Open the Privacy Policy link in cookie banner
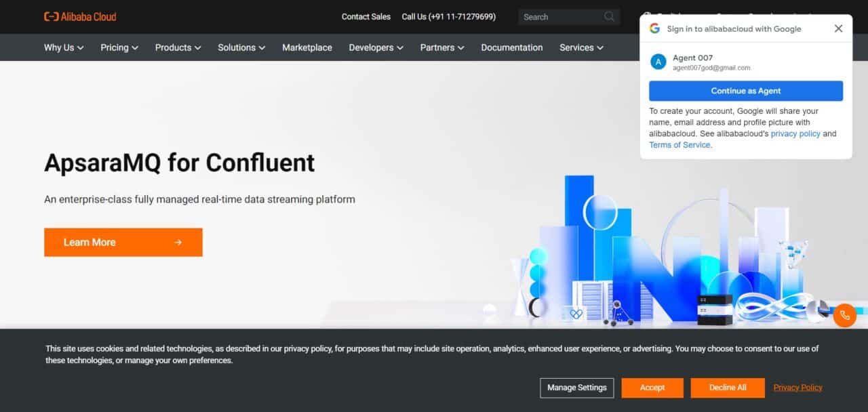This screenshot has width=868, height=412. pos(798,388)
